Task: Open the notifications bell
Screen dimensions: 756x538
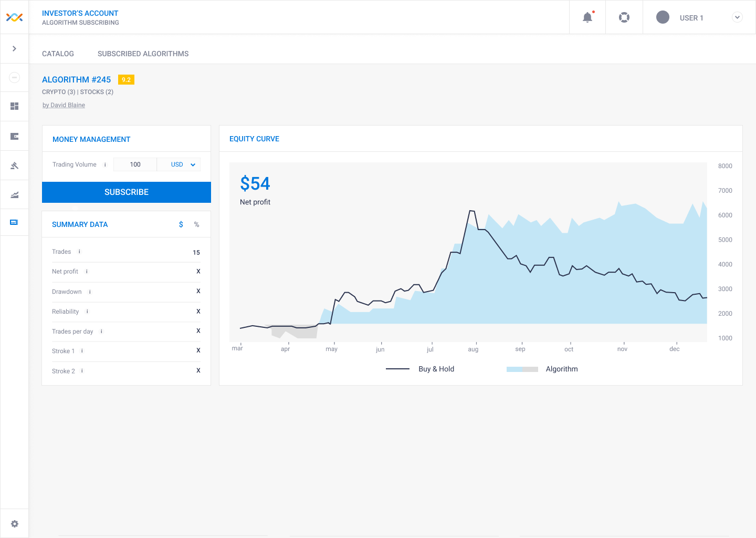Action: tap(587, 17)
